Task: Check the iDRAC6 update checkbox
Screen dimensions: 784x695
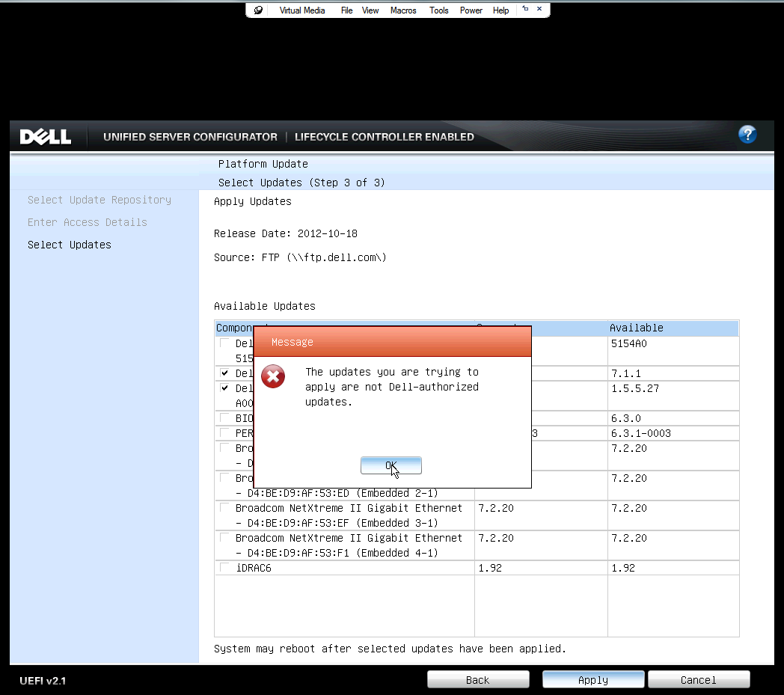Action: (224, 568)
